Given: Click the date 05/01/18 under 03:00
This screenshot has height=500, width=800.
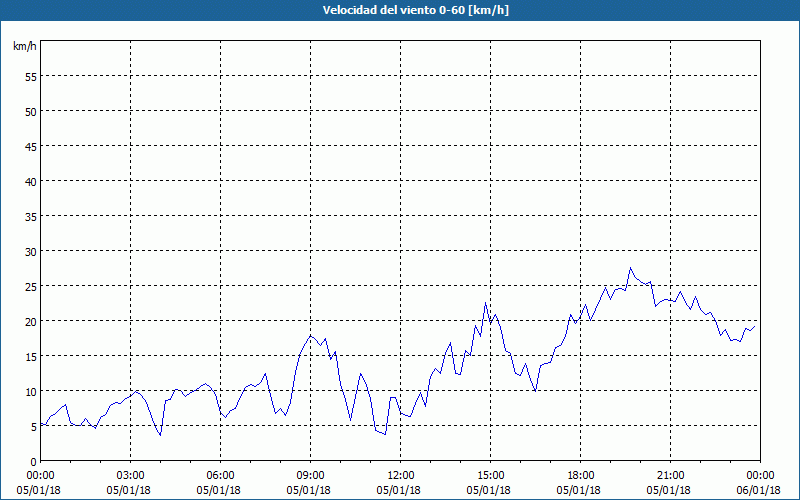Looking at the screenshot, I should coord(129,490).
